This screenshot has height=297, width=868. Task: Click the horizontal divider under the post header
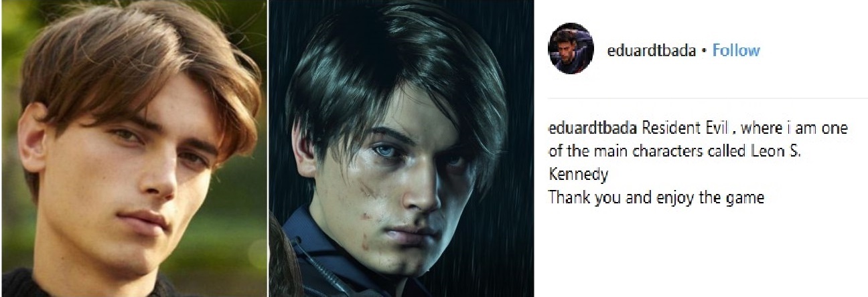(x=708, y=99)
